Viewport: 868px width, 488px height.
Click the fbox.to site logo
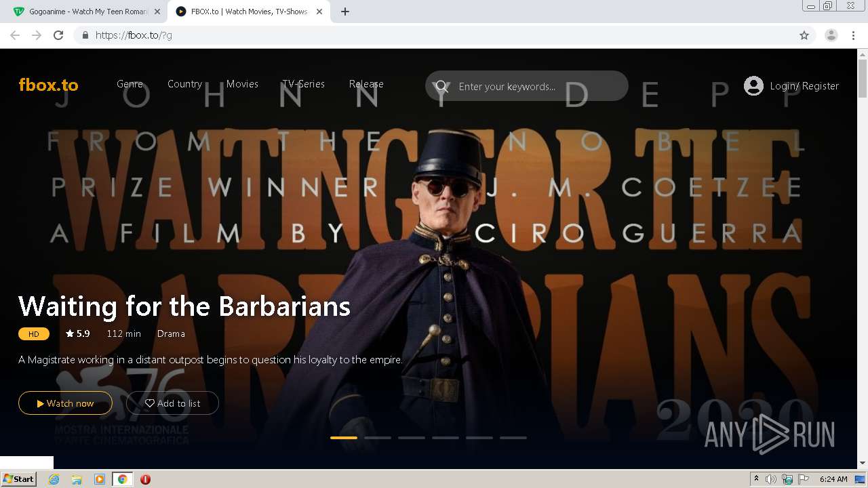pos(48,85)
